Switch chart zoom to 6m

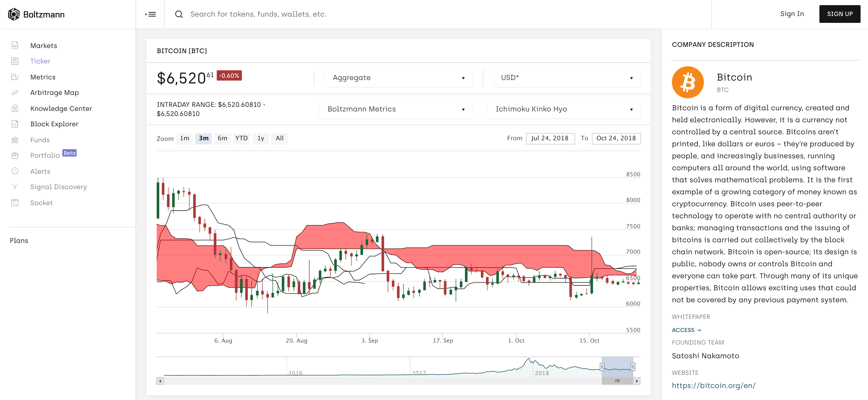[x=222, y=138]
